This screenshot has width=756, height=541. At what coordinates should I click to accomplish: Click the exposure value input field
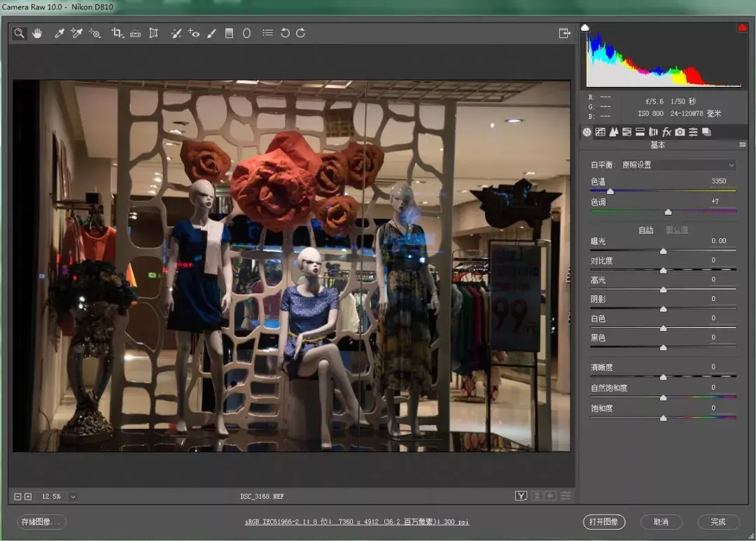point(718,241)
